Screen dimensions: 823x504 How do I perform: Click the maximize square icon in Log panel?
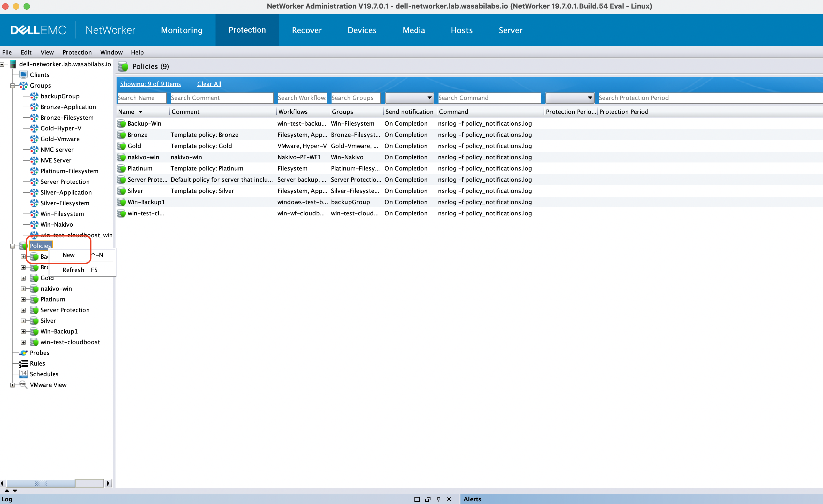(417, 499)
